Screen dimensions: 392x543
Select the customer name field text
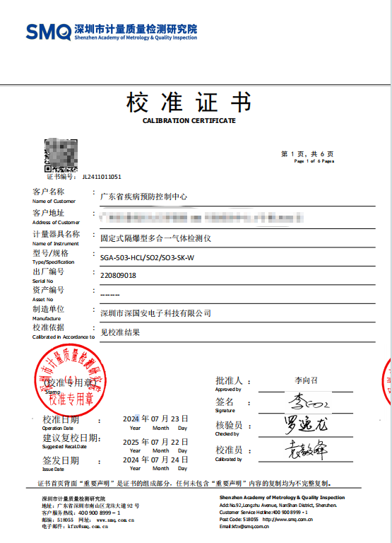click(x=143, y=197)
